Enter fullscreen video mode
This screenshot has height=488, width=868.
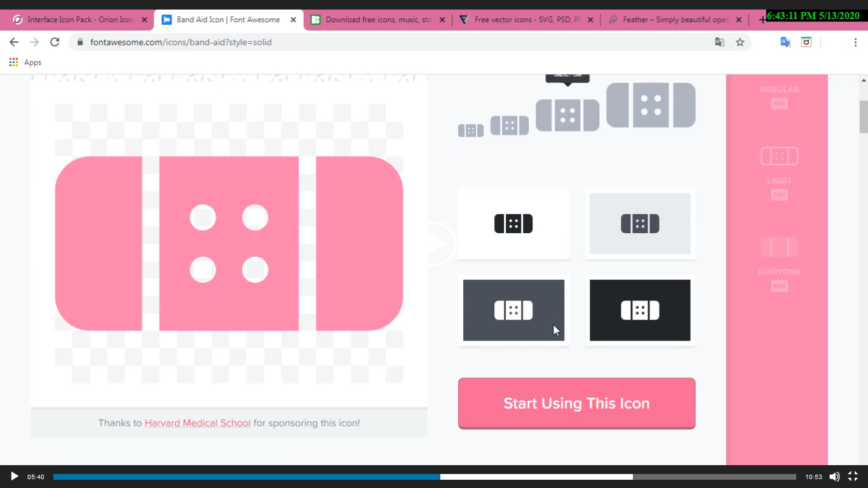point(853,477)
